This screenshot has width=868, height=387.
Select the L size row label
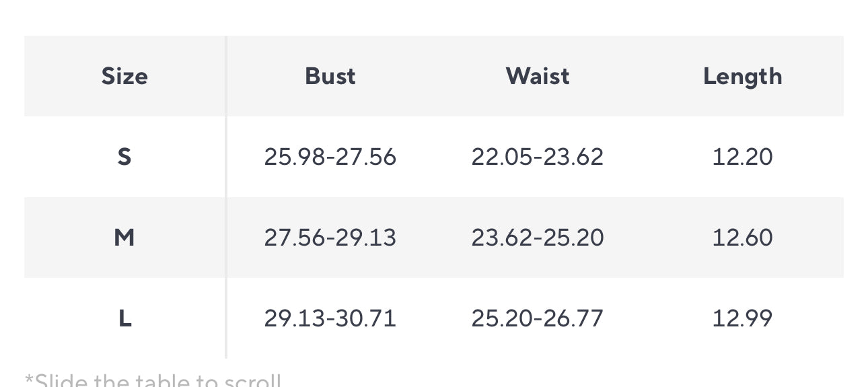point(124,318)
